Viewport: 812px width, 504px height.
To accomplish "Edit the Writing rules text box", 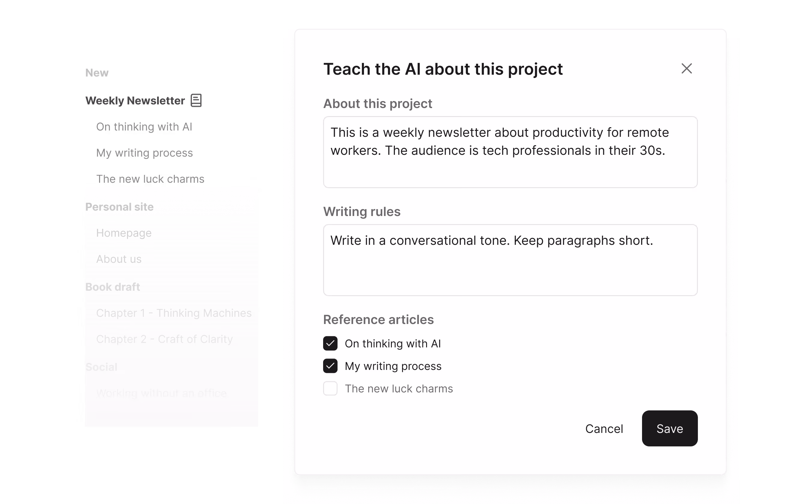I will (510, 260).
